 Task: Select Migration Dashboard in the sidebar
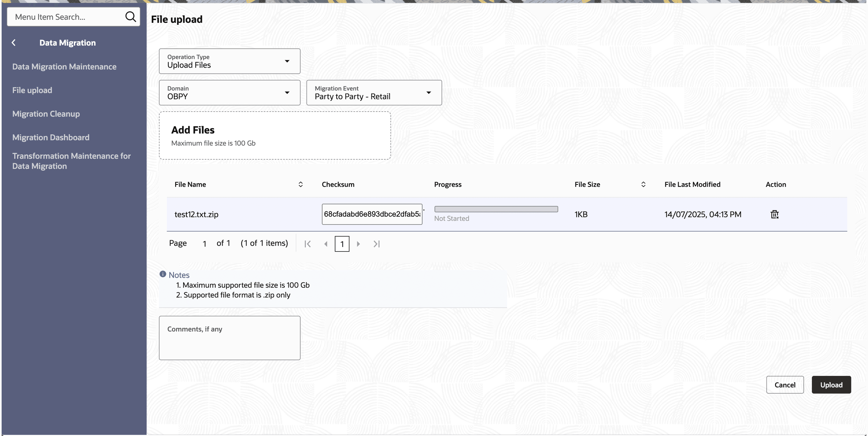click(51, 137)
